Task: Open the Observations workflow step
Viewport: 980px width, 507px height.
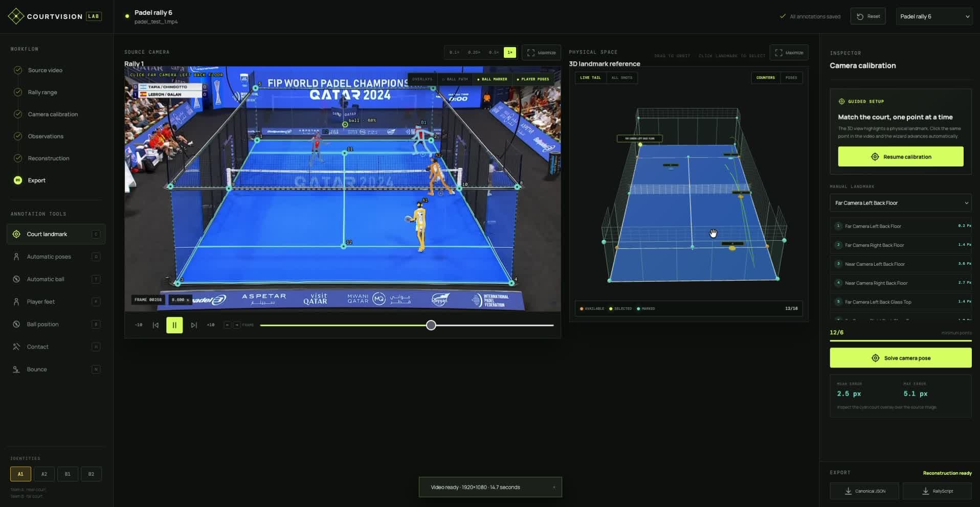Action: (x=46, y=136)
